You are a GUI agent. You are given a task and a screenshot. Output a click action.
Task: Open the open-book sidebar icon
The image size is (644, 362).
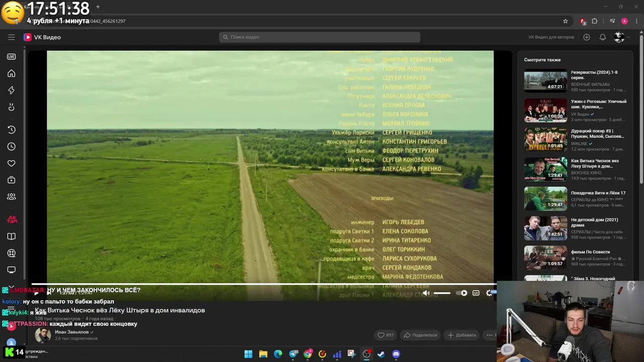[11, 236]
